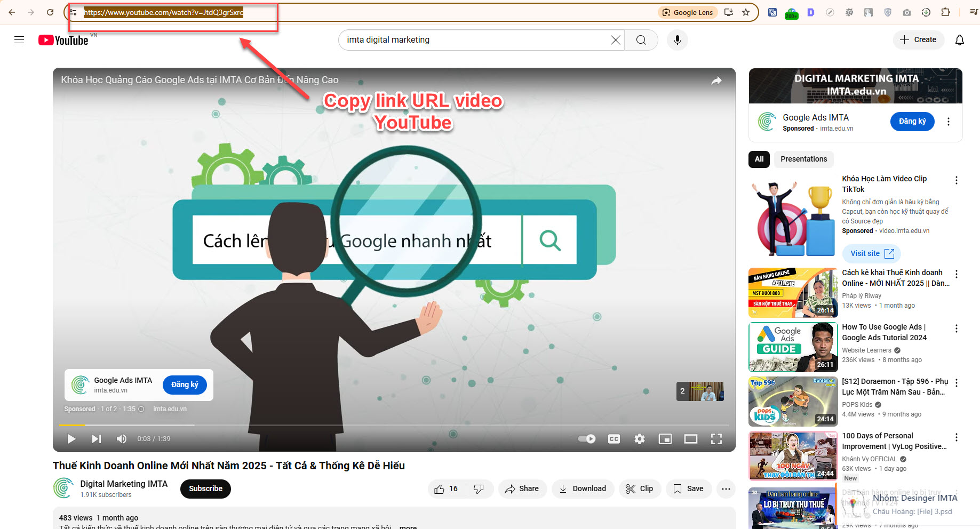
Task: Open the Digital Marketing IMTA channel avatar
Action: [x=63, y=488]
